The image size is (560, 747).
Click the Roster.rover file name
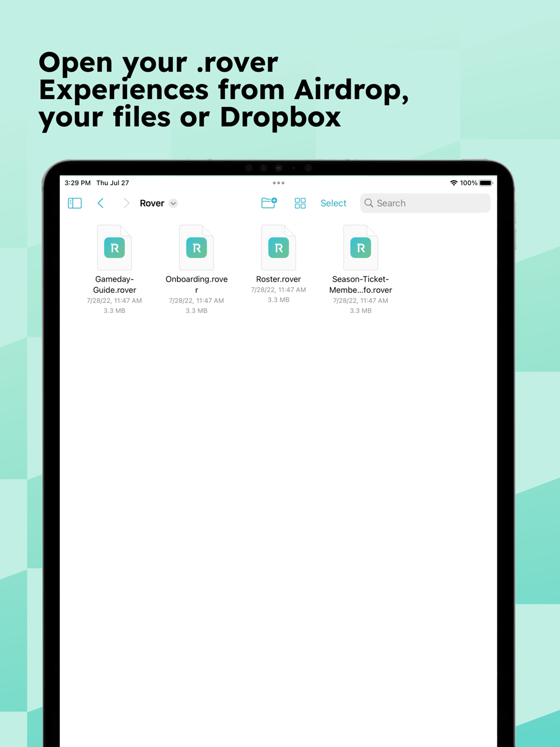click(x=278, y=279)
